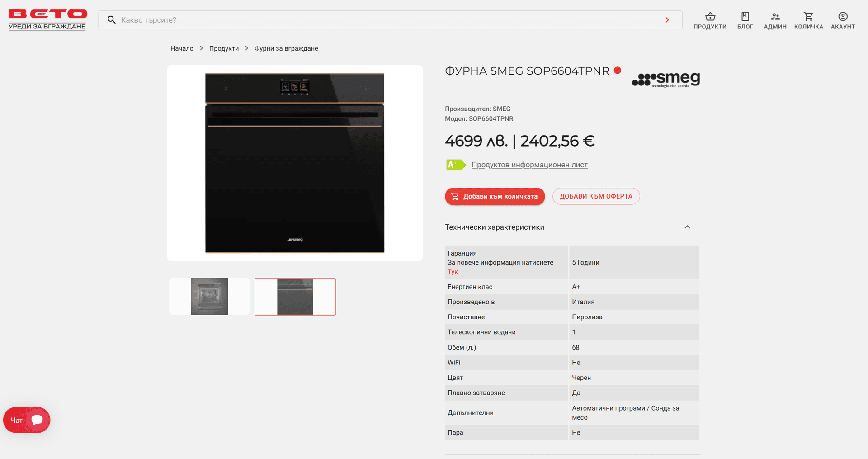868x459 pixels.
Task: Collapse Технически характеристики section
Action: coord(687,227)
